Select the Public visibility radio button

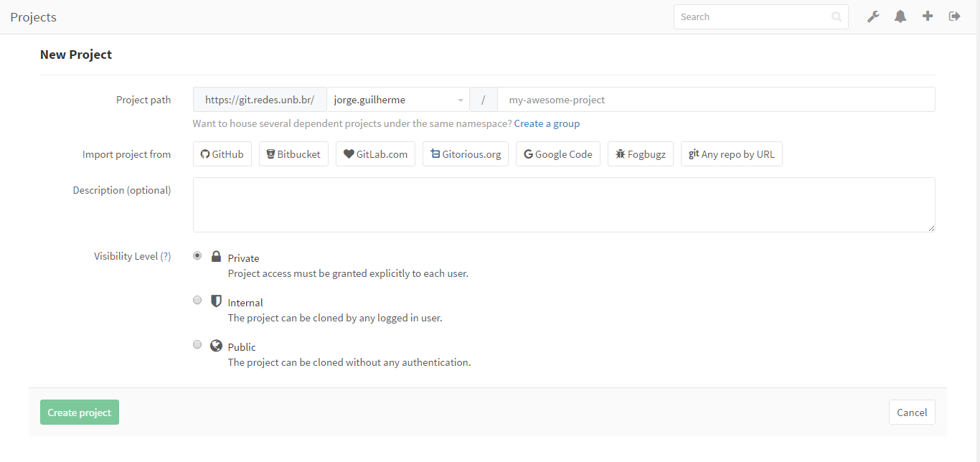[197, 345]
